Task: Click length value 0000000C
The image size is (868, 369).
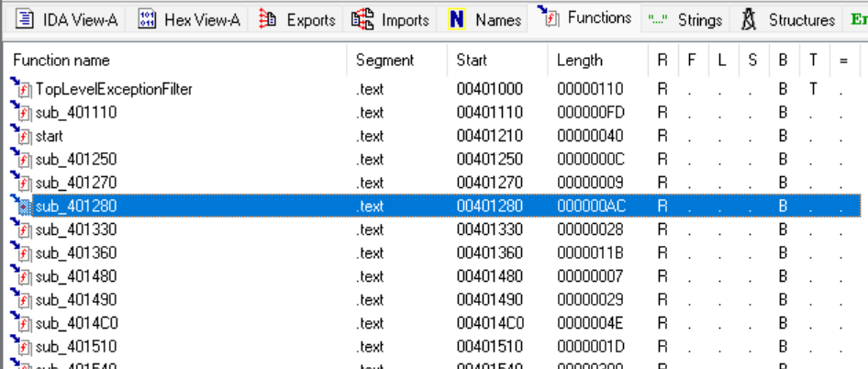Action: click(591, 159)
